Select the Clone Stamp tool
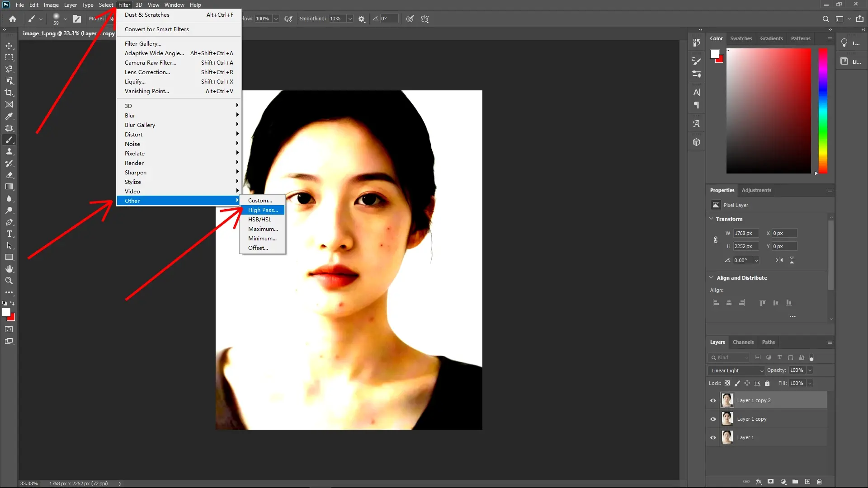This screenshot has width=868, height=488. pyautogui.click(x=9, y=152)
